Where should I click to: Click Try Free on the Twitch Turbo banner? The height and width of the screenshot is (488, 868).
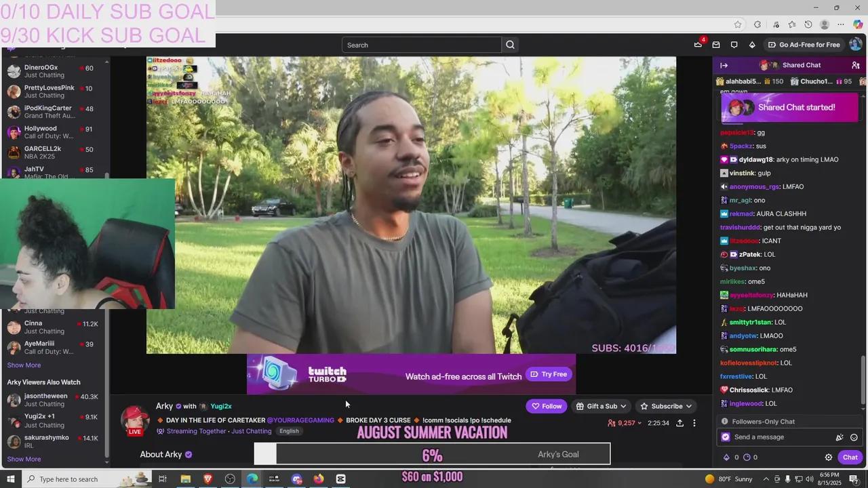coord(549,374)
